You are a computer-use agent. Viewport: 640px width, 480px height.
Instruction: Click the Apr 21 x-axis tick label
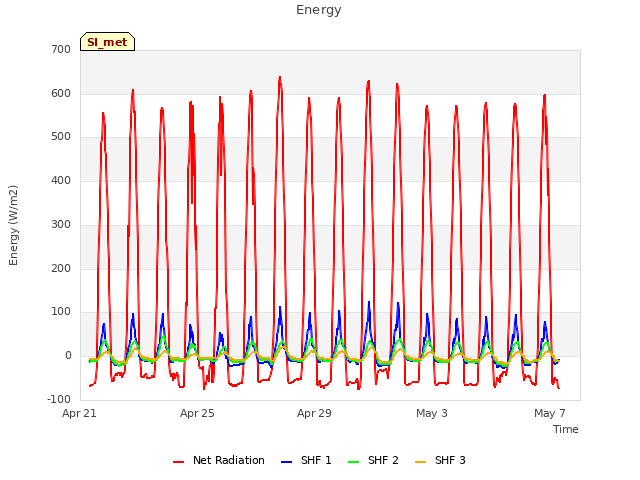coord(79,413)
